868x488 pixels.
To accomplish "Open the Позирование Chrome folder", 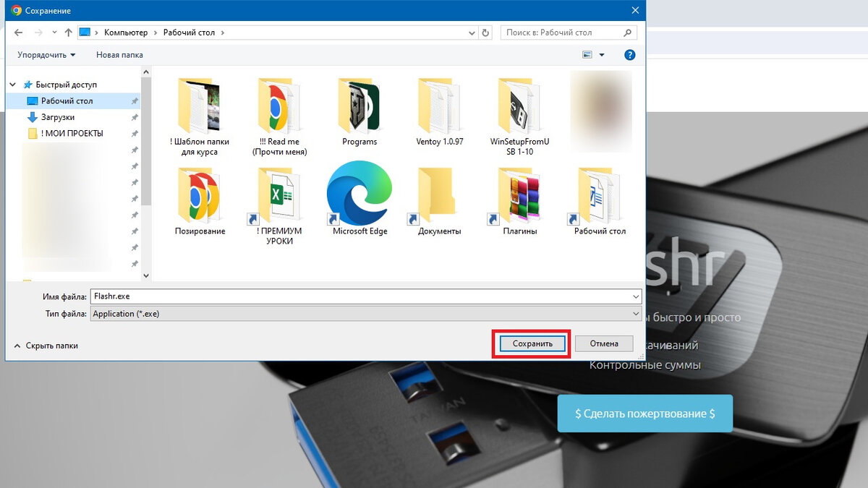I will coord(198,194).
